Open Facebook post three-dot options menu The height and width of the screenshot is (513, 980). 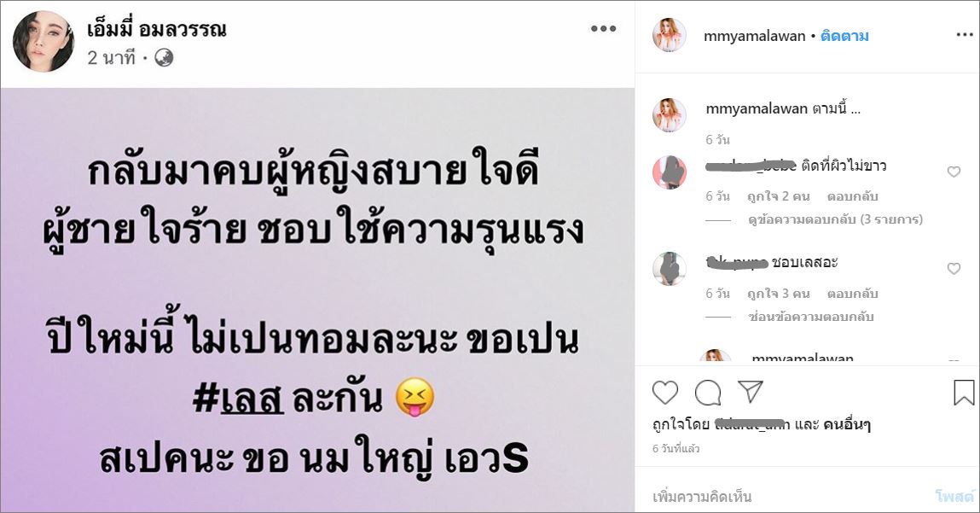click(x=603, y=29)
